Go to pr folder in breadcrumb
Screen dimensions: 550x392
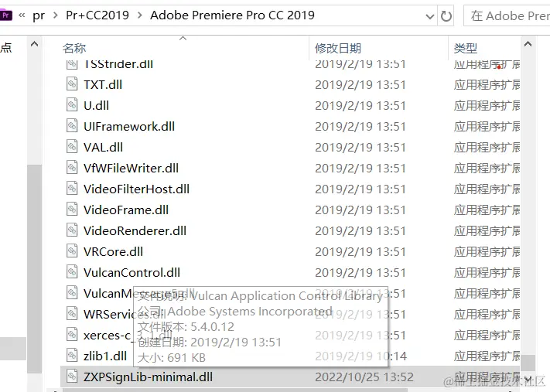[39, 15]
